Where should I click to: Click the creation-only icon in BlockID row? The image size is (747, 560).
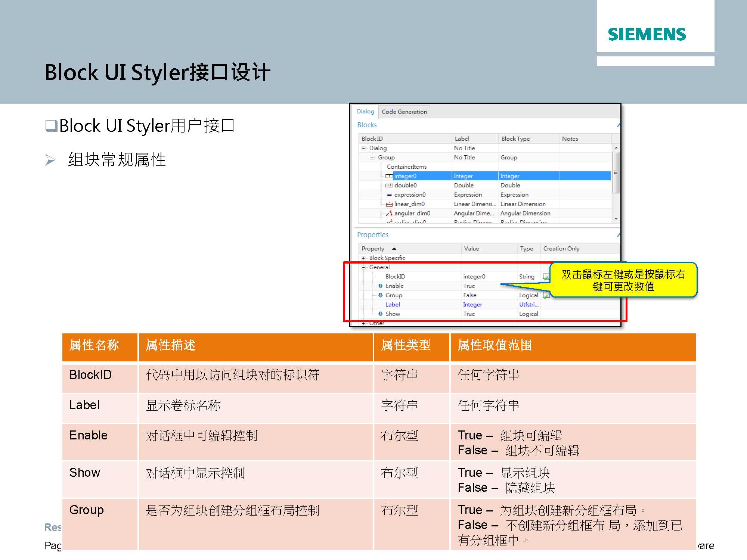(x=546, y=277)
